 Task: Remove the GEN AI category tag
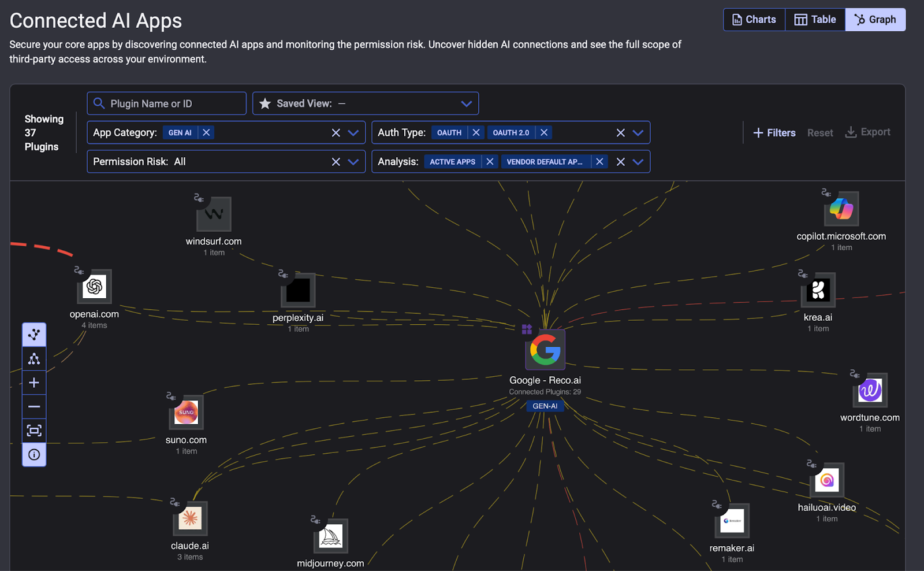click(206, 132)
